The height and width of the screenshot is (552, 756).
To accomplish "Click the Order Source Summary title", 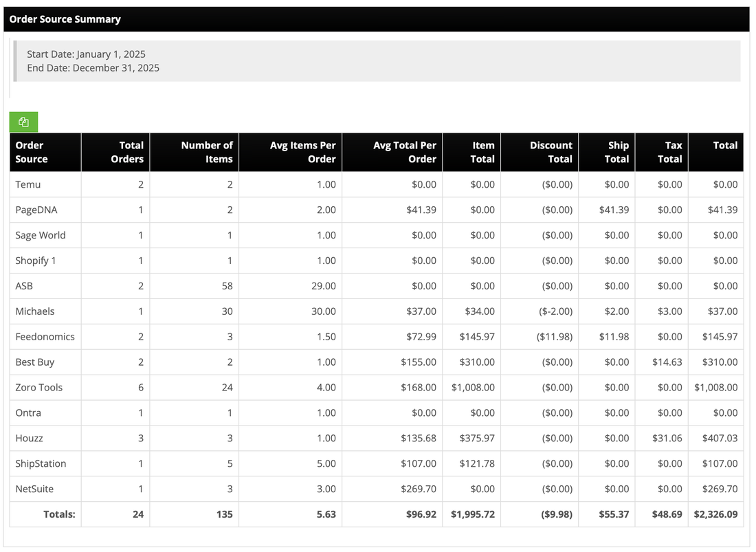I will (x=65, y=19).
